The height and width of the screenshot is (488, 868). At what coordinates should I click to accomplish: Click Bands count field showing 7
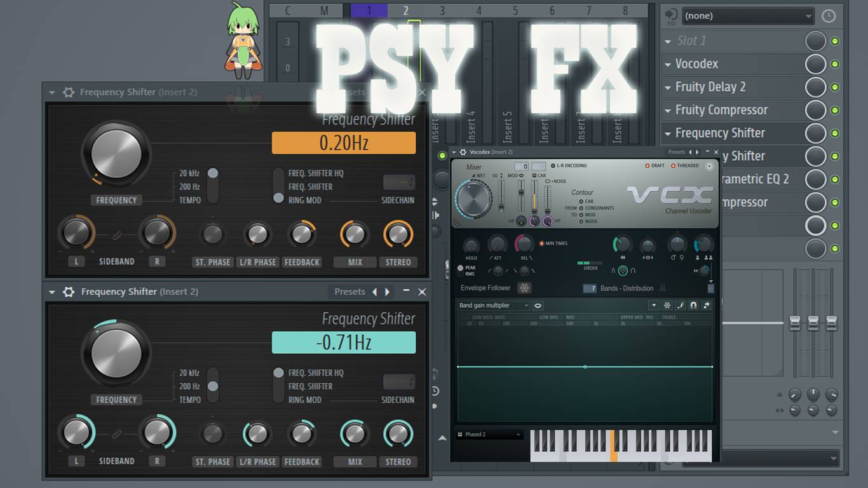point(590,288)
